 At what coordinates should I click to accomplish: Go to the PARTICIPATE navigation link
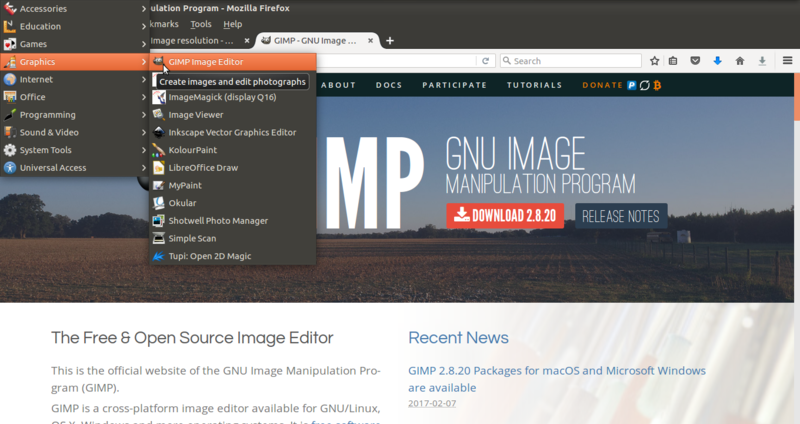pyautogui.click(x=455, y=85)
